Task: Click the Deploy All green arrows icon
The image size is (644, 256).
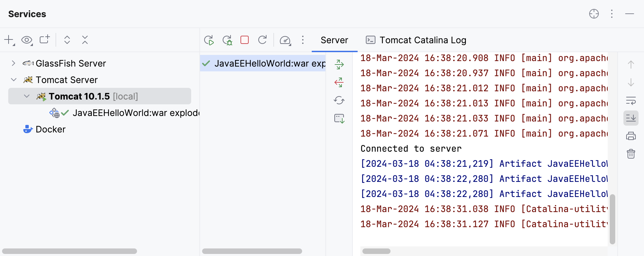Action: coord(339,65)
